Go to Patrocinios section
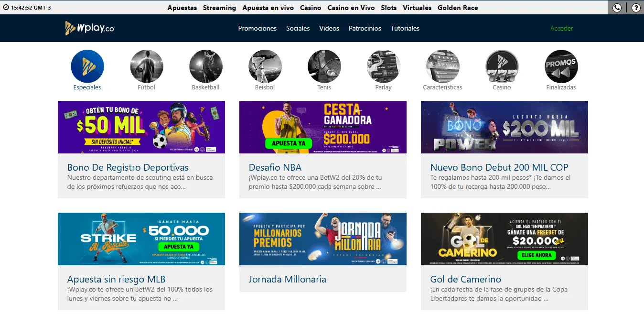Image resolution: width=644 pixels, height=315 pixels. [x=365, y=28]
